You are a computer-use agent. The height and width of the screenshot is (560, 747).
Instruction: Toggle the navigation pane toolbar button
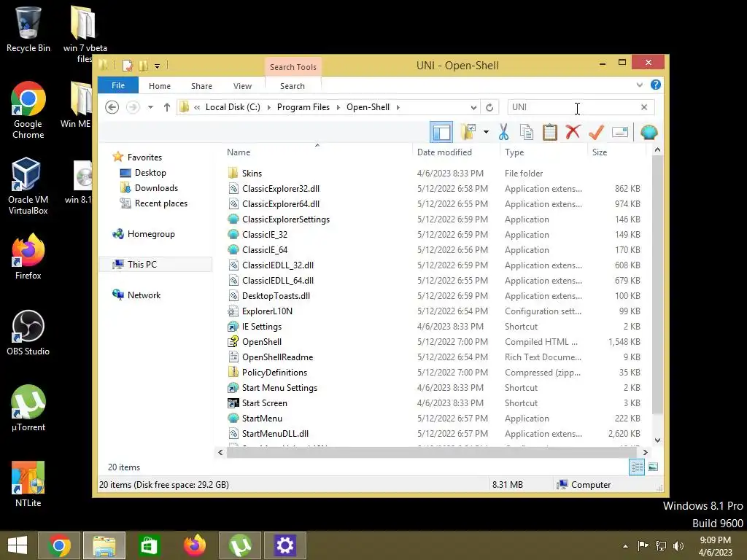[441, 132]
